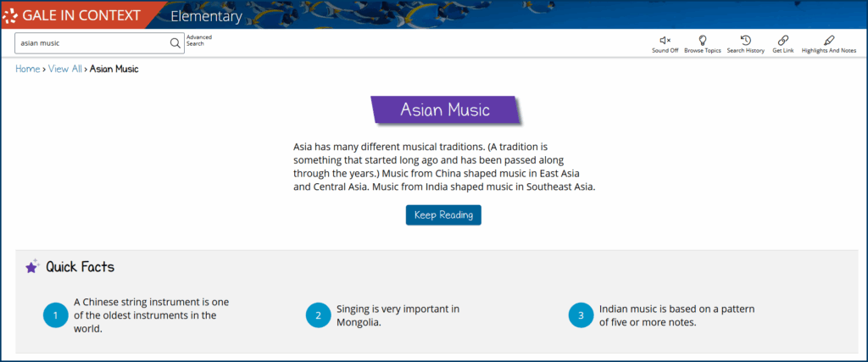Click the Mongolia singing fact text
Viewport: 868px width, 362px height.
398,315
